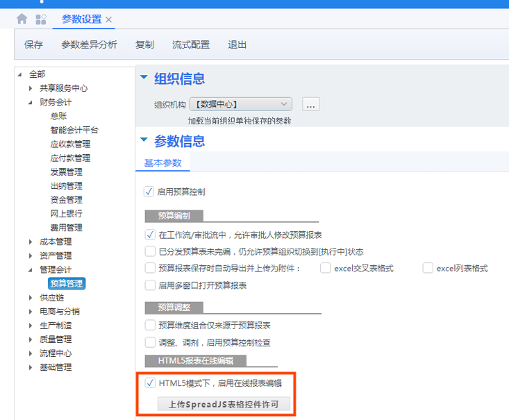Collapse the 参数信息 section arrow
The width and height of the screenshot is (509, 420).
[144, 140]
